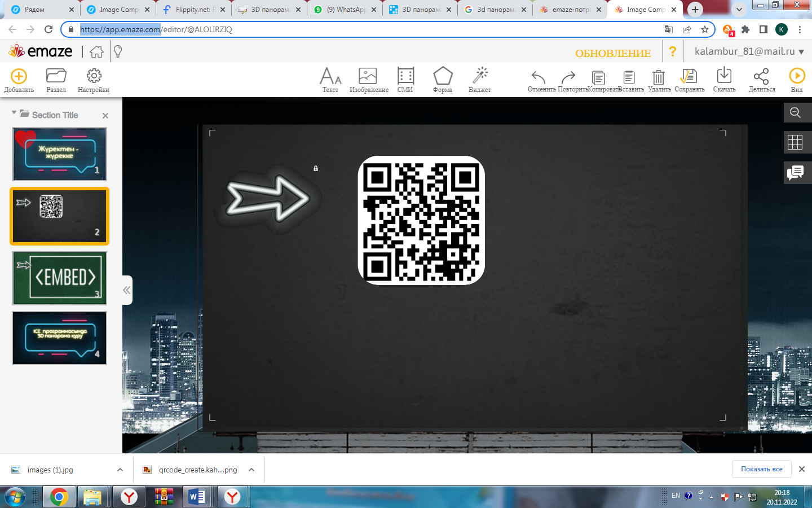Open File Explorer from the taskbar

click(92, 497)
